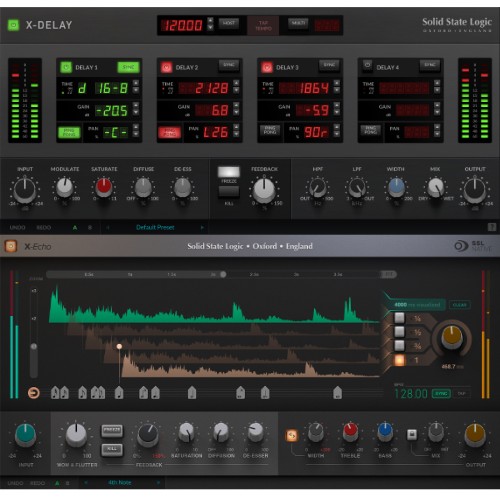Enable SYNC on Delay 2

(229, 65)
